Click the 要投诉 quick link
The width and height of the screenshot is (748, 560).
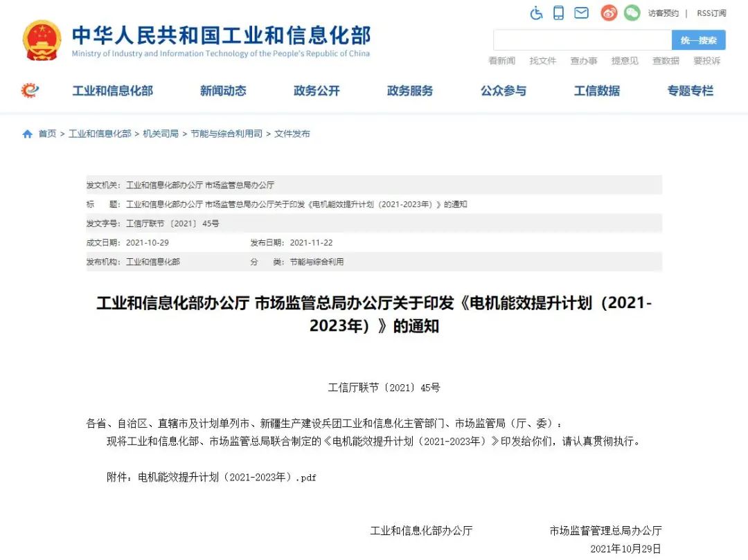click(707, 61)
